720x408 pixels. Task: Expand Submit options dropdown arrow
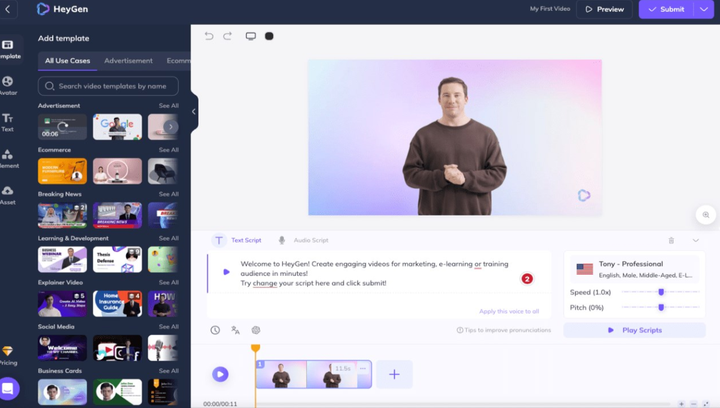click(x=704, y=9)
